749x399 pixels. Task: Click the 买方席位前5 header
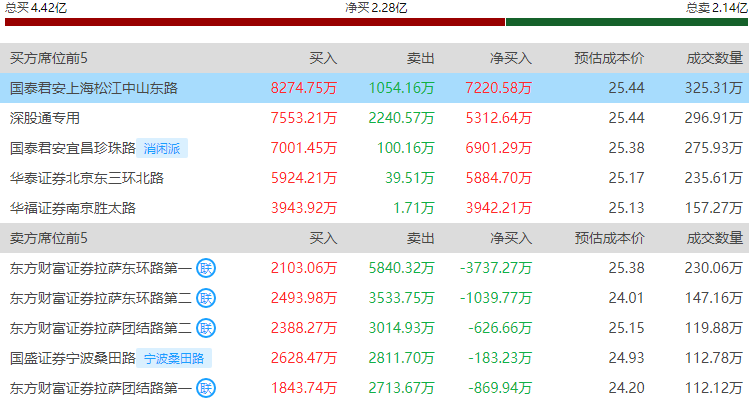[49, 58]
